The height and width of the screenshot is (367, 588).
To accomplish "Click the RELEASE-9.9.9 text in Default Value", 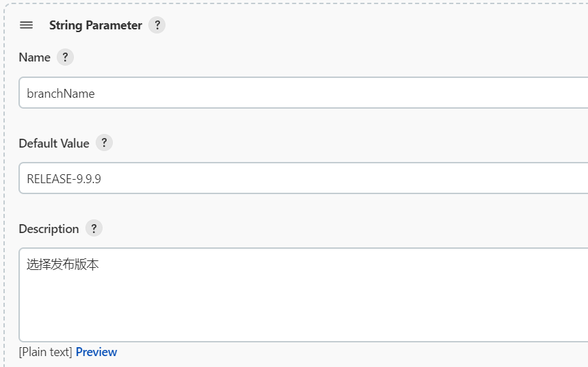I will [64, 179].
